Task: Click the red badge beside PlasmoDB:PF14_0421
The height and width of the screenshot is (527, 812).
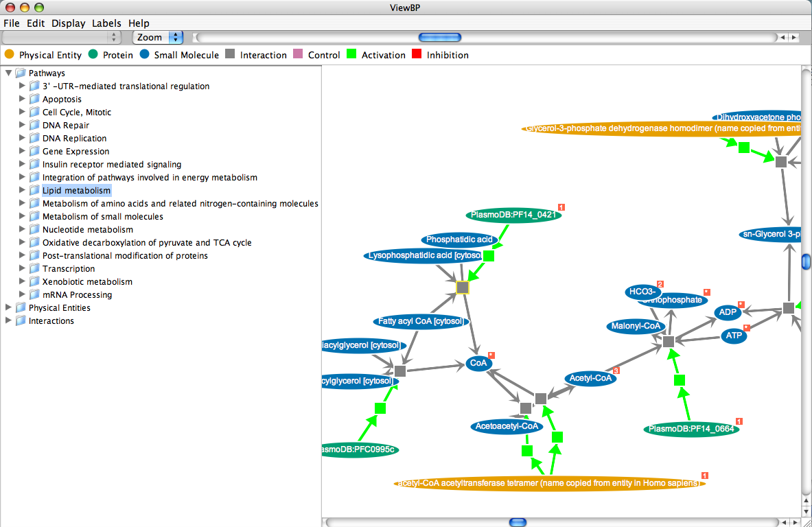Action: [561, 207]
